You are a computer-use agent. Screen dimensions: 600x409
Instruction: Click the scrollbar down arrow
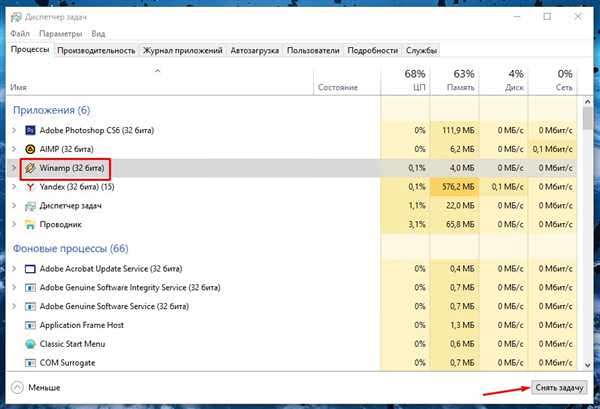[x=588, y=365]
